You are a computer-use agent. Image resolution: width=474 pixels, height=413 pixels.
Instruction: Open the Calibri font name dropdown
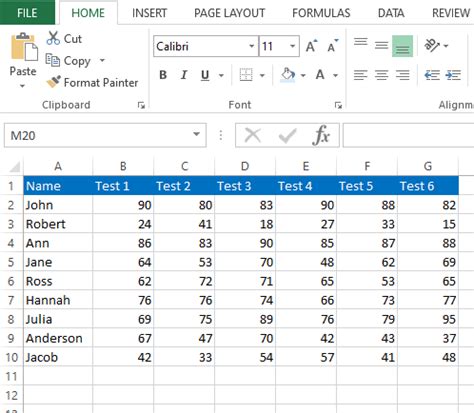pos(252,46)
